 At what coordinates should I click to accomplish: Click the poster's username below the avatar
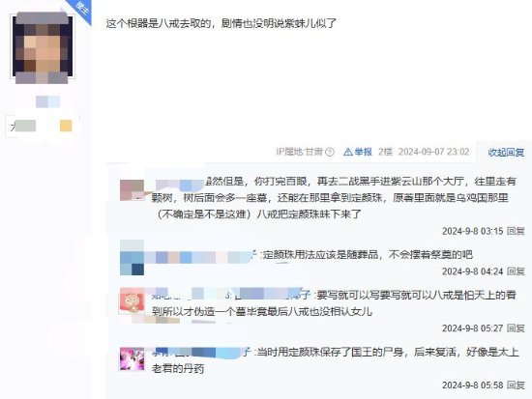point(47,101)
